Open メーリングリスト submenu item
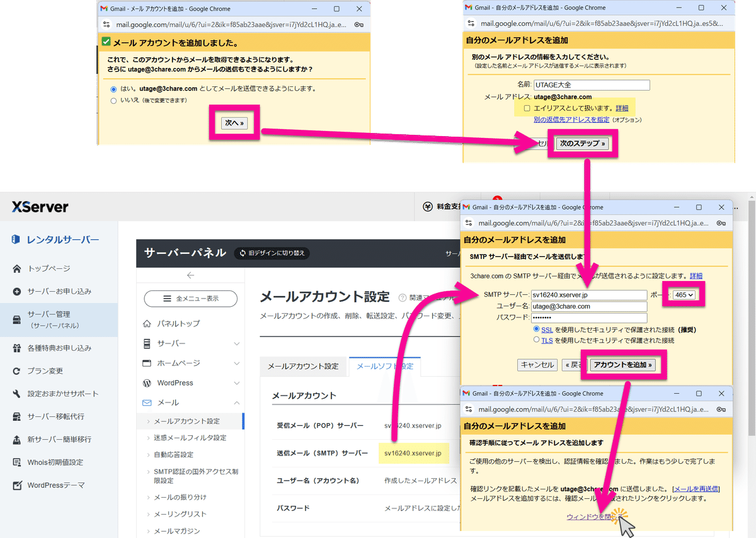756x538 pixels. pyautogui.click(x=180, y=514)
